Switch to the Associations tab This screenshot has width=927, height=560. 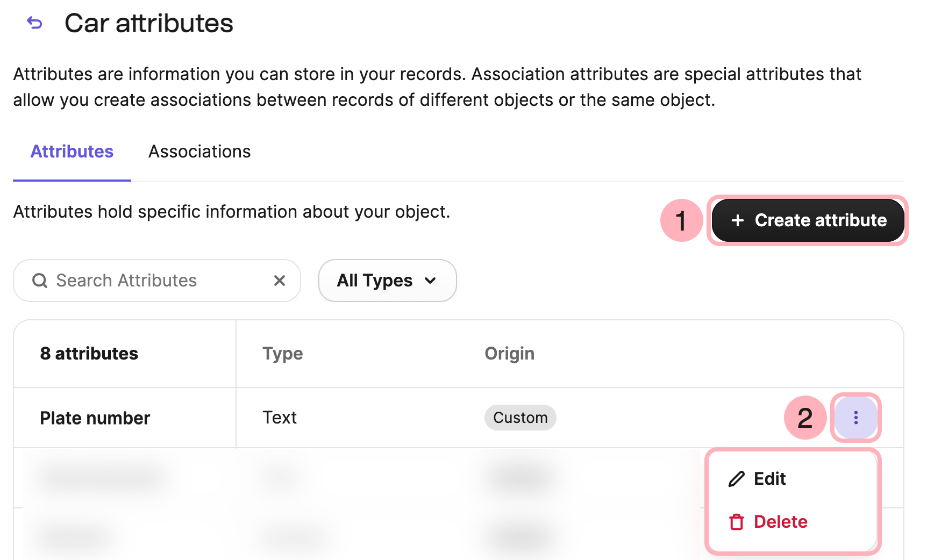pos(199,152)
